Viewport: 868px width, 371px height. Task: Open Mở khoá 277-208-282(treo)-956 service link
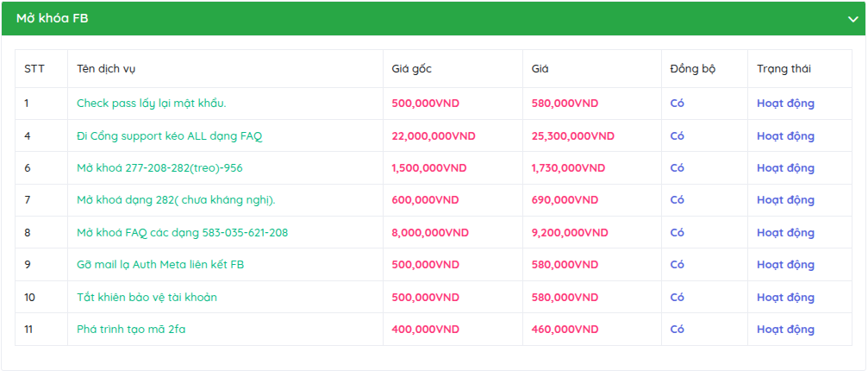pos(159,168)
